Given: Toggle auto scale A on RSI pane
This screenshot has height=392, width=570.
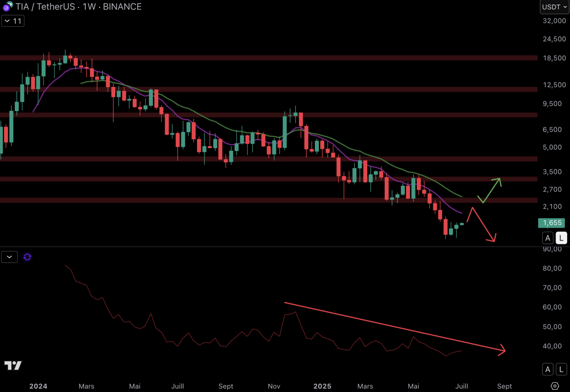Looking at the screenshot, I should click(x=548, y=369).
